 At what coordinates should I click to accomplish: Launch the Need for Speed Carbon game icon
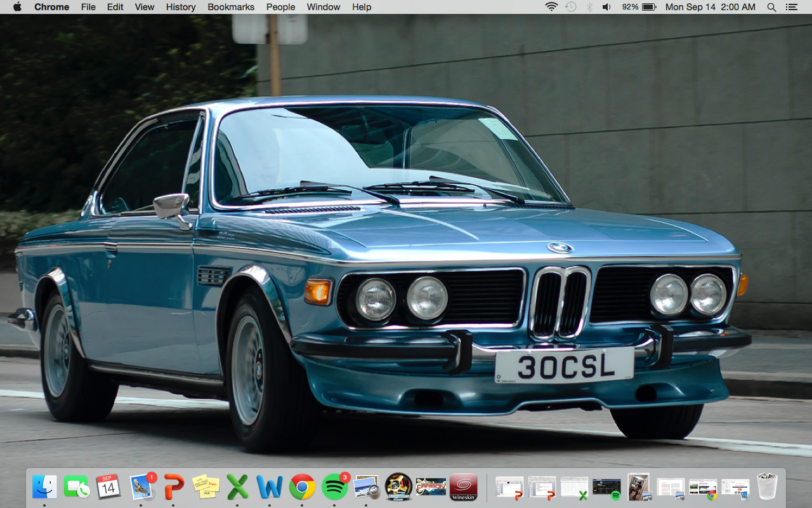431,487
